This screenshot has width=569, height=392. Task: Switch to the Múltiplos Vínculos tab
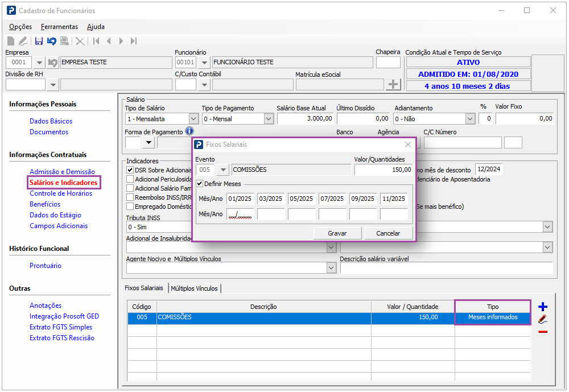click(x=194, y=288)
